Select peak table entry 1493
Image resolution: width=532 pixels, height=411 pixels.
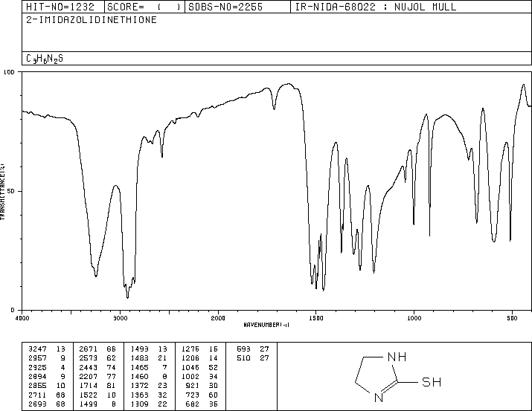click(139, 349)
